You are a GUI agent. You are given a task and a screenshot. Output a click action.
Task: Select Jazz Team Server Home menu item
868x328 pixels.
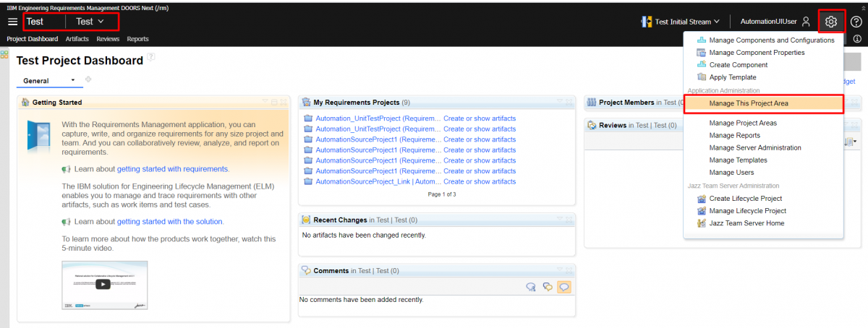point(746,223)
